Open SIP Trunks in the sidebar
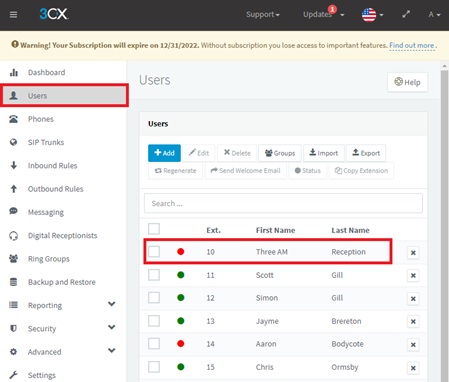 click(x=63, y=142)
